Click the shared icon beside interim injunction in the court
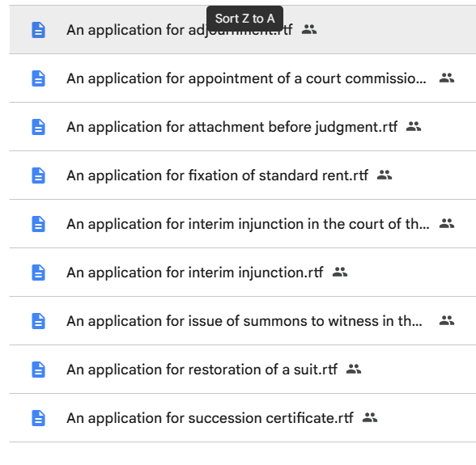Screen dimensions: 476x465 point(447,223)
